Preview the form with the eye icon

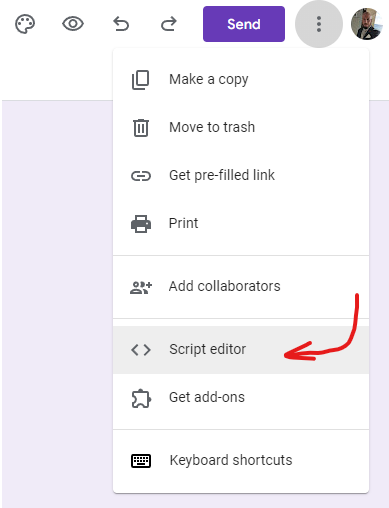(73, 24)
